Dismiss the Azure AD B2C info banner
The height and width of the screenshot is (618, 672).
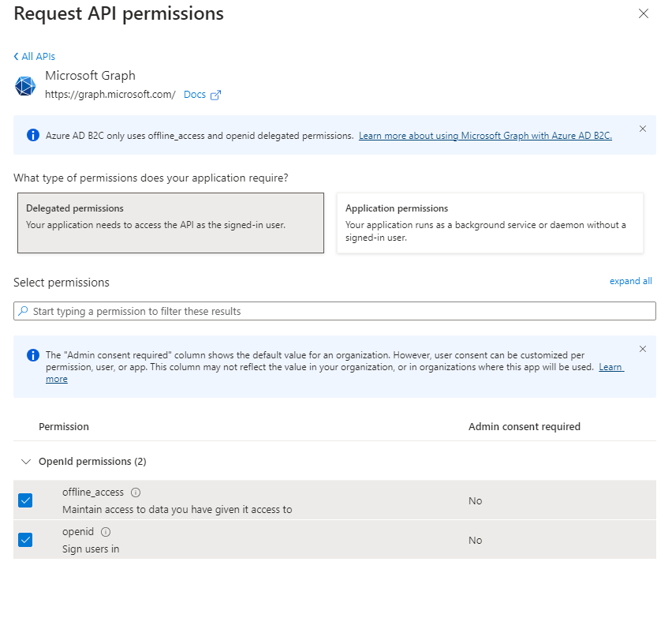click(643, 129)
